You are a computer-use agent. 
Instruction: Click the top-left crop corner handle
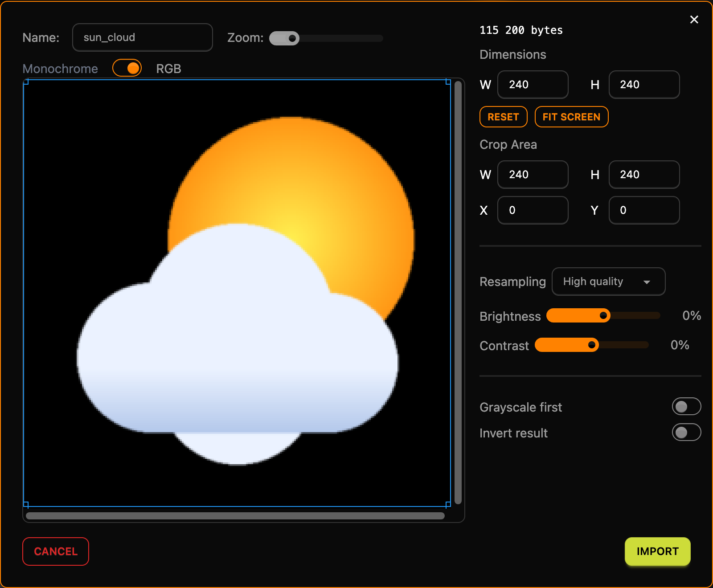25,82
